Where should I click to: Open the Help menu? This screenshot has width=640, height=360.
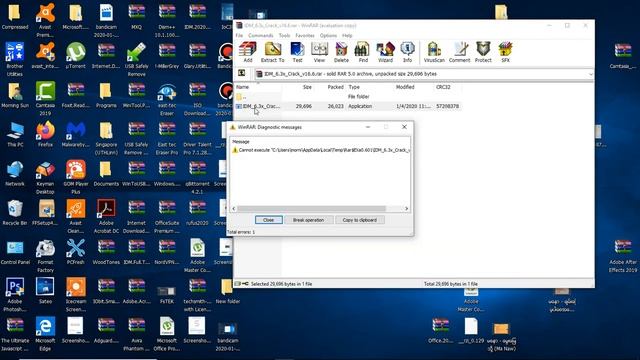[x=347, y=36]
